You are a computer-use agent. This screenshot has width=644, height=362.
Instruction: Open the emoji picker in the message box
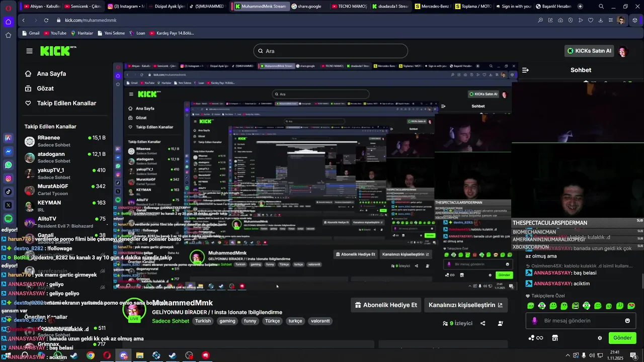(x=627, y=321)
